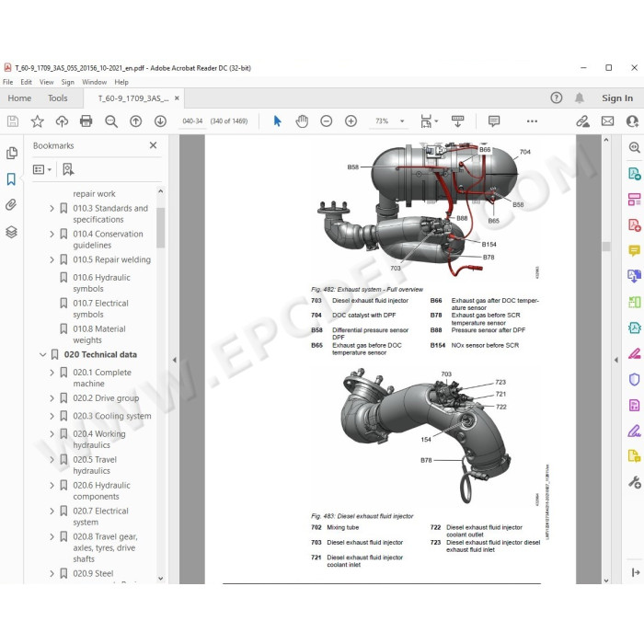Screen dimensions: 644x644
Task: Add a comment with the speech bubble icon
Action: click(494, 121)
